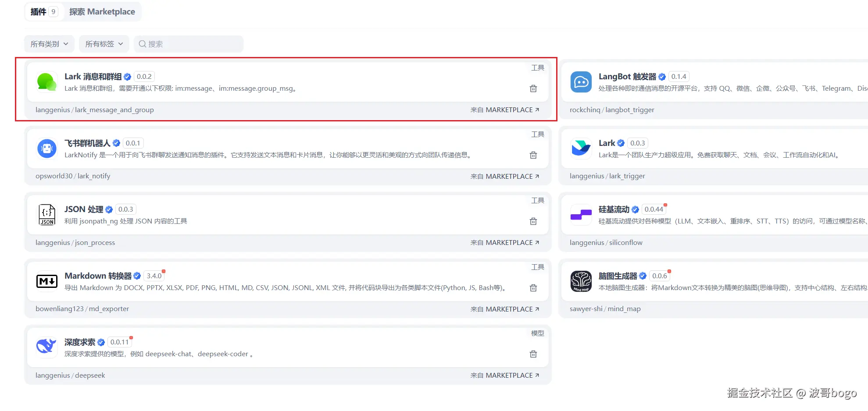
Task: Click the langgenius / json_process text
Action: point(75,243)
